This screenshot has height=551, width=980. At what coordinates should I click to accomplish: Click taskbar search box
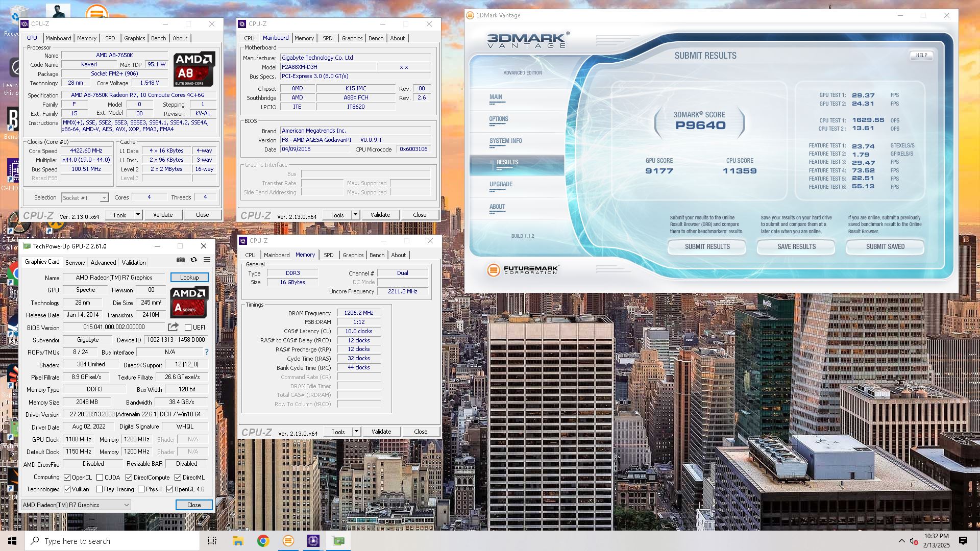(112, 541)
